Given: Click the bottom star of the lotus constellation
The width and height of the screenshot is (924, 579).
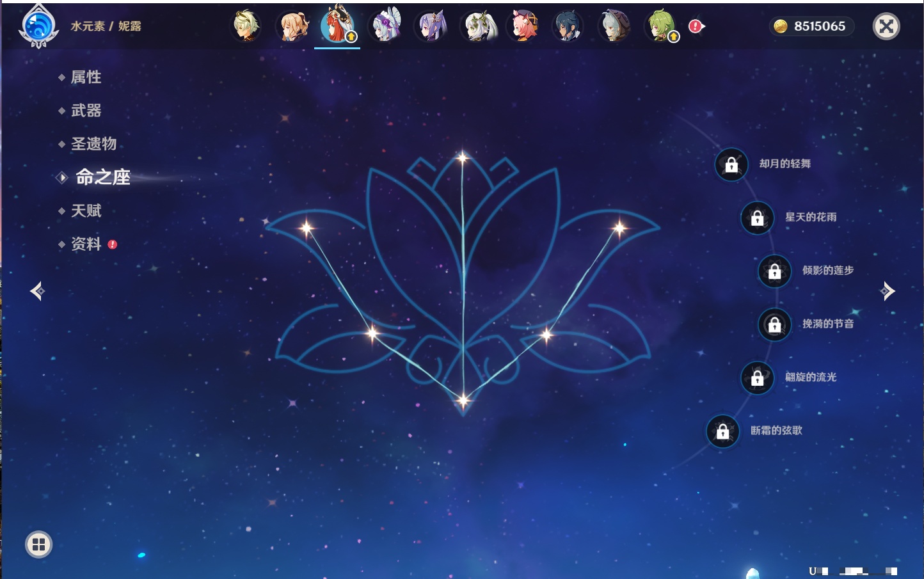Looking at the screenshot, I should (463, 401).
